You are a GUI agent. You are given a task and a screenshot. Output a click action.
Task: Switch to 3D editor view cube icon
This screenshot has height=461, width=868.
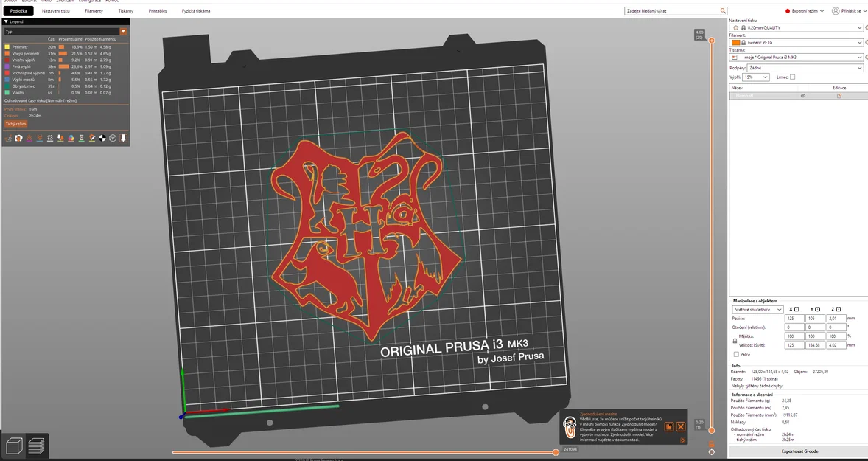click(x=14, y=446)
